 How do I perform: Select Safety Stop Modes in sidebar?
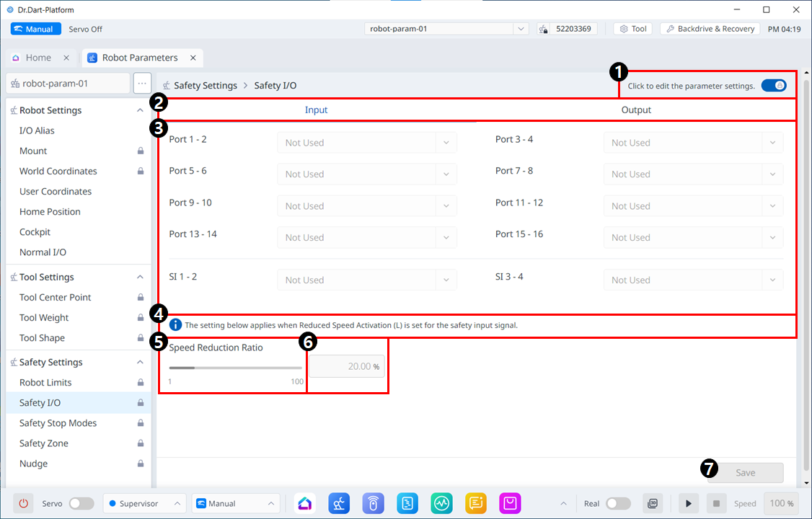pos(58,423)
